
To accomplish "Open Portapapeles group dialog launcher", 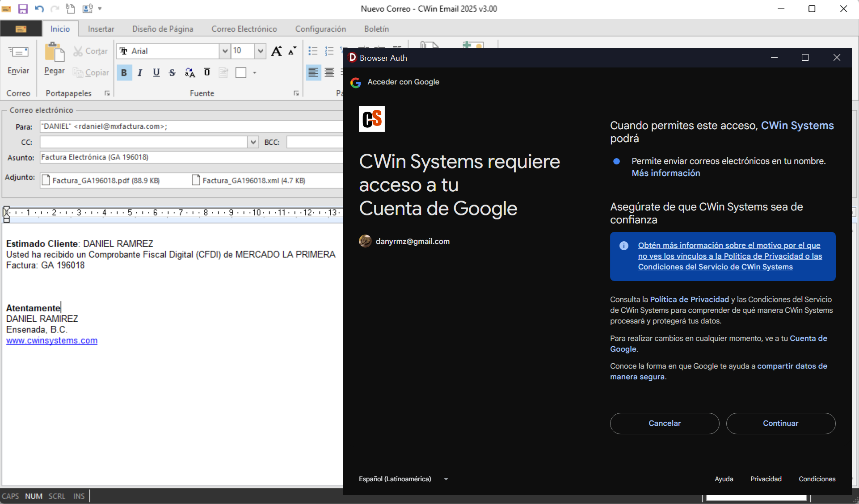I will 107,93.
